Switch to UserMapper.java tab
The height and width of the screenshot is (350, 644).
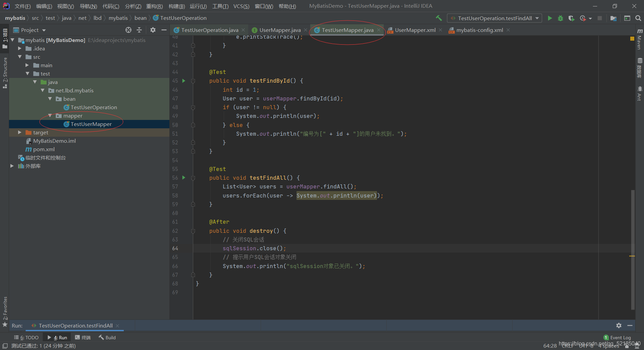280,30
